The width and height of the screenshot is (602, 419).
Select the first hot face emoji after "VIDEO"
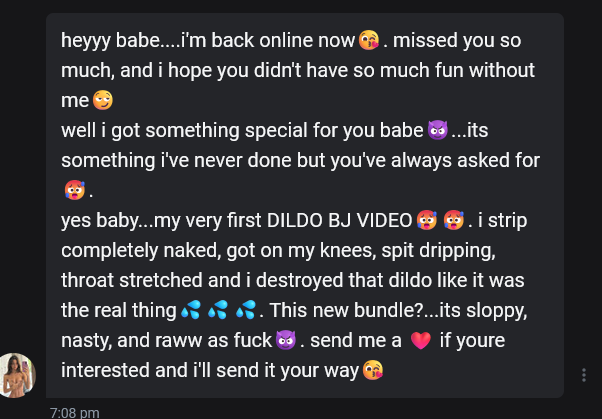pos(427,220)
